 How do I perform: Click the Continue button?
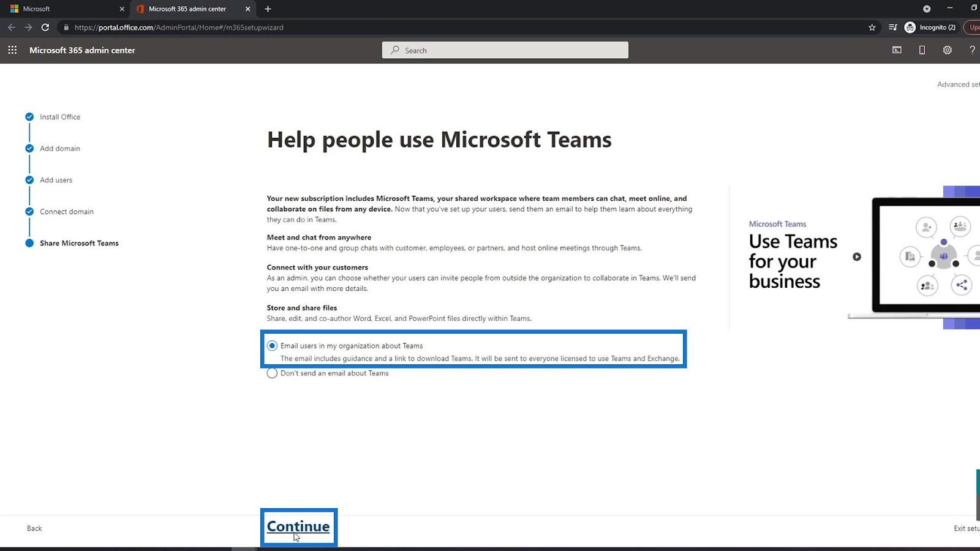298,527
